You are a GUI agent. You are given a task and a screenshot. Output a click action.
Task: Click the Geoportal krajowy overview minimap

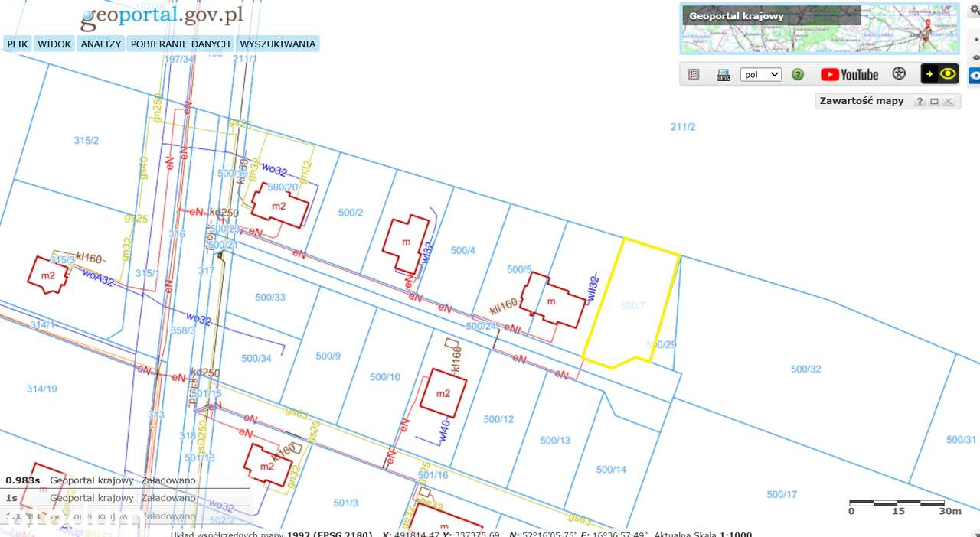[820, 28]
